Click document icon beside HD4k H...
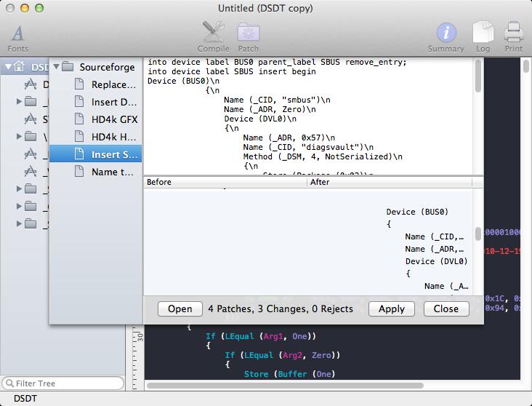 (x=79, y=136)
